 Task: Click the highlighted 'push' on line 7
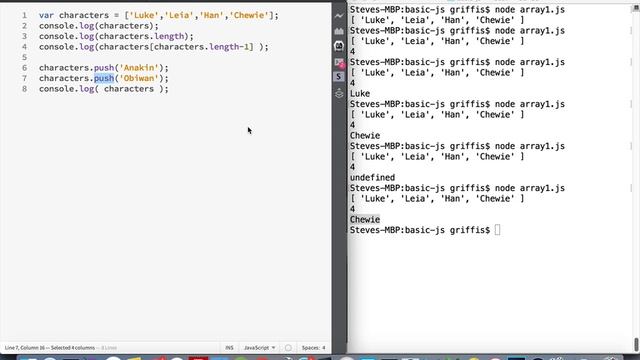104,78
